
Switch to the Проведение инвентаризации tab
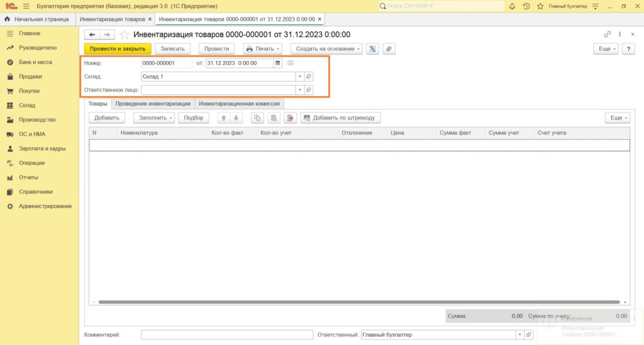(x=153, y=104)
